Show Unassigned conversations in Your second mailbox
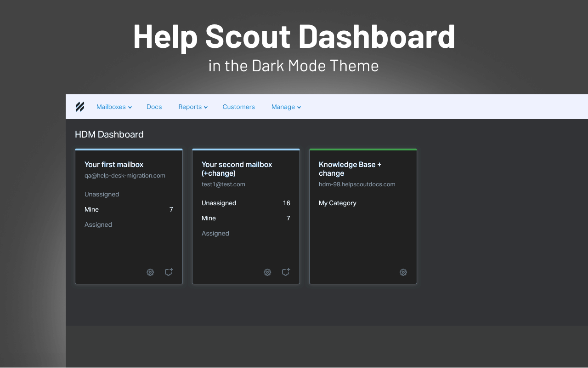 coord(219,203)
